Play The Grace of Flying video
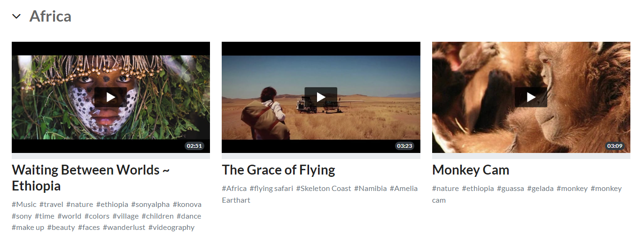Viewport: 644px width, 236px height. (x=321, y=97)
